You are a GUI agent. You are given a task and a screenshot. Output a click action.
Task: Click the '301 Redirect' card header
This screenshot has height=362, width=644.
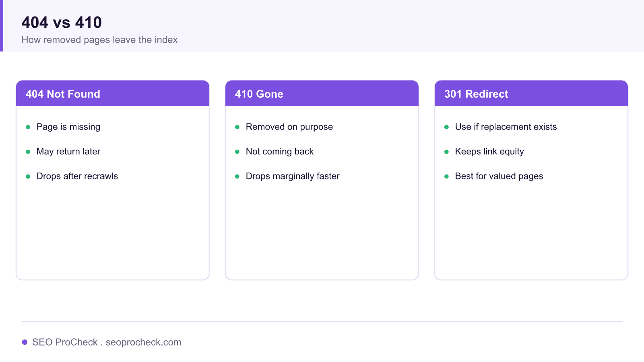coord(531,94)
